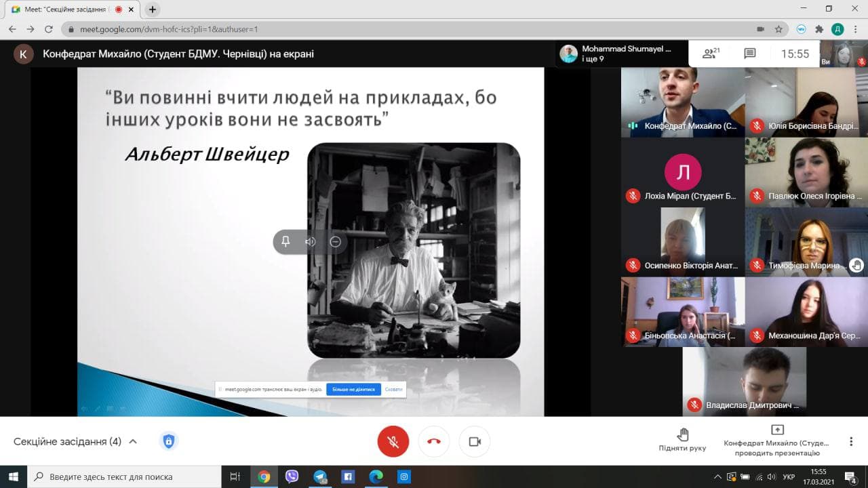Click the УКР input language indicator
The width and height of the screenshot is (868, 488).
789,476
